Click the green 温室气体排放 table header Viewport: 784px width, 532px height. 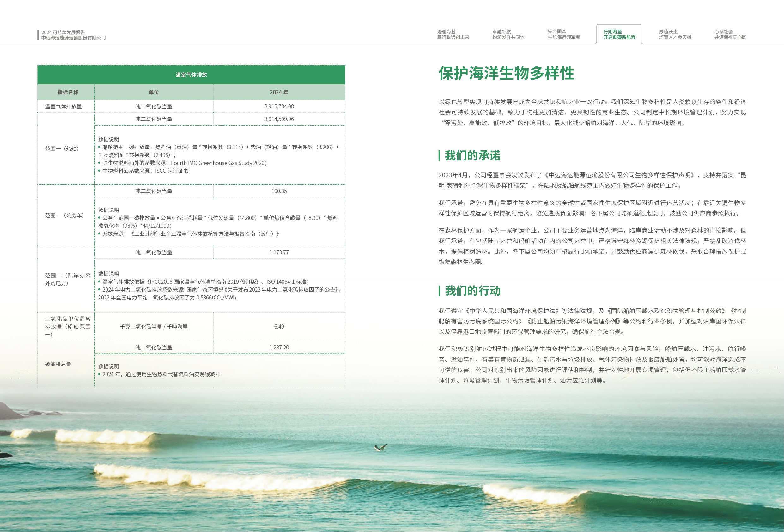[191, 75]
